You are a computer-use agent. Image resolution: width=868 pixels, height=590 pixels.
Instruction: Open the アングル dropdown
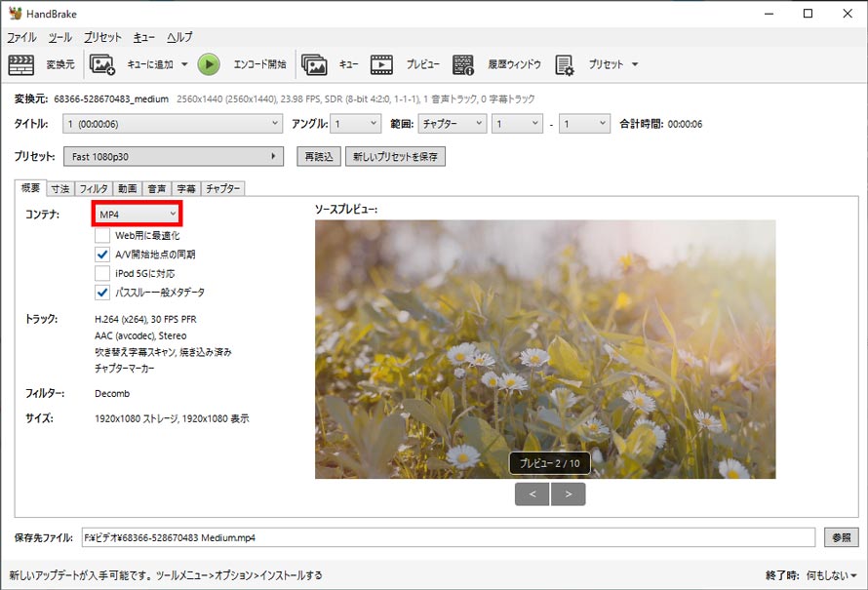[x=355, y=124]
